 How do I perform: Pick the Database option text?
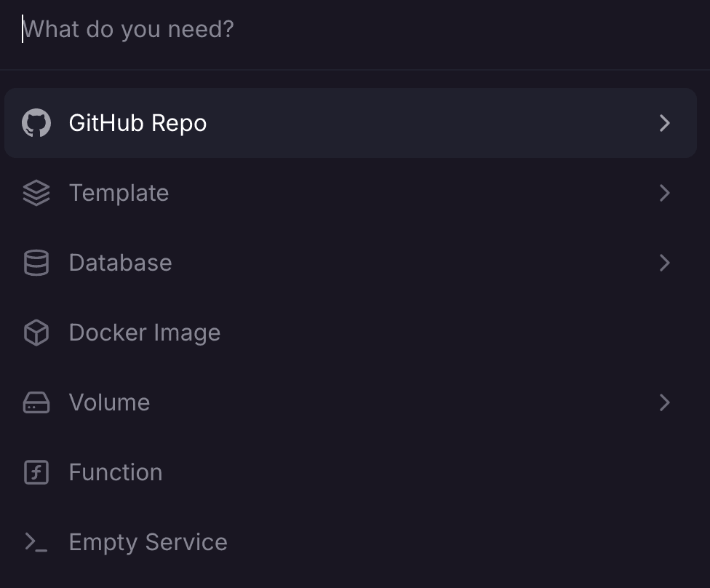[120, 263]
